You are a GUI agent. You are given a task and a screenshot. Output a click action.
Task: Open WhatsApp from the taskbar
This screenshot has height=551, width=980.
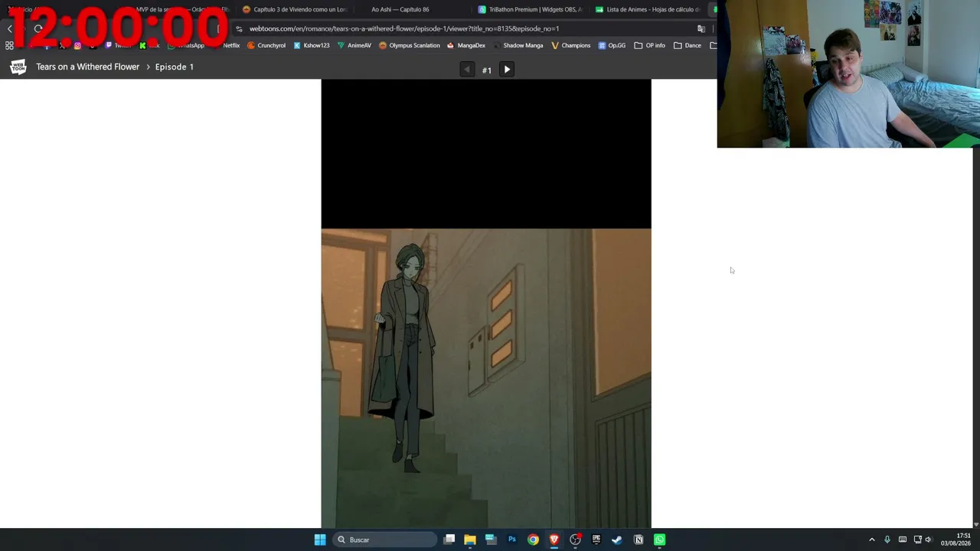(659, 540)
